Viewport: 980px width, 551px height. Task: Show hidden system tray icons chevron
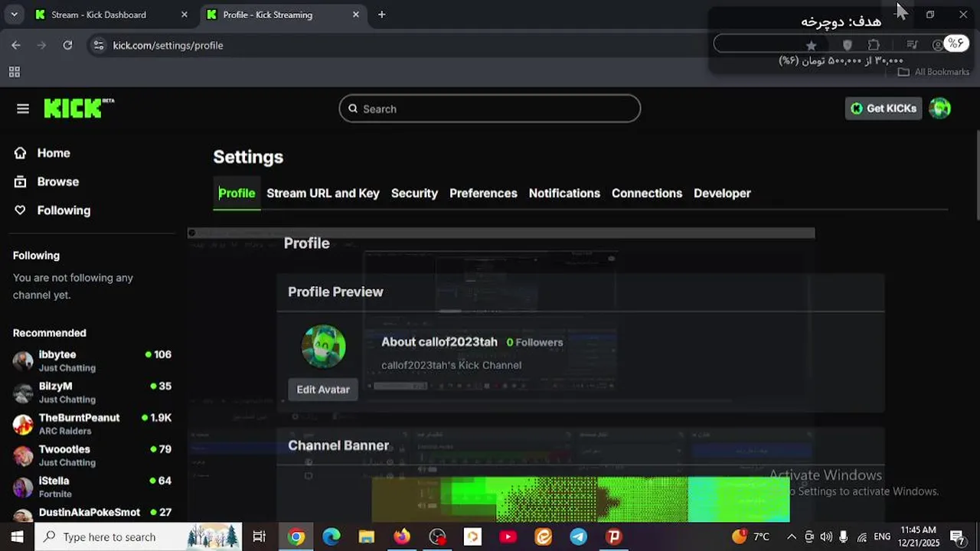tap(792, 536)
